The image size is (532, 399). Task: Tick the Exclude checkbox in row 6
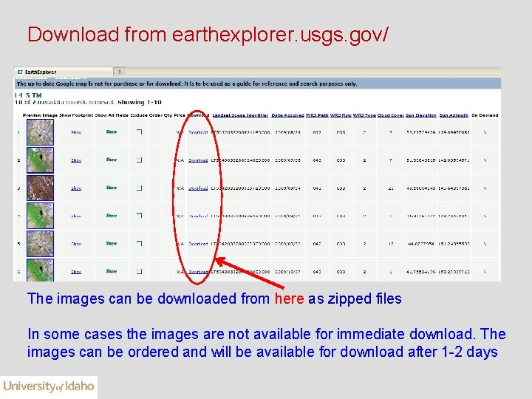coord(139,271)
